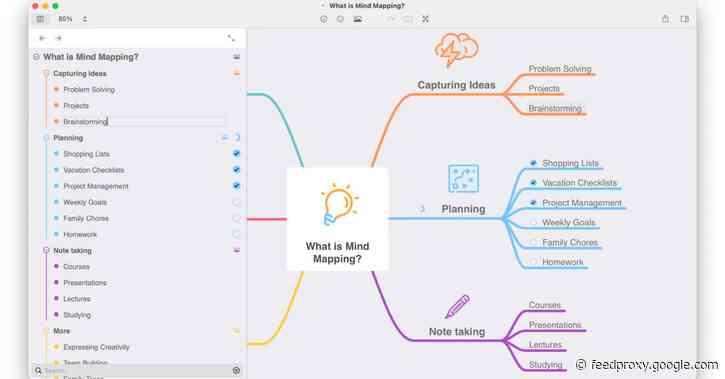Click the emoji sticker toolbar icon
The width and height of the screenshot is (725, 379).
pyautogui.click(x=324, y=19)
